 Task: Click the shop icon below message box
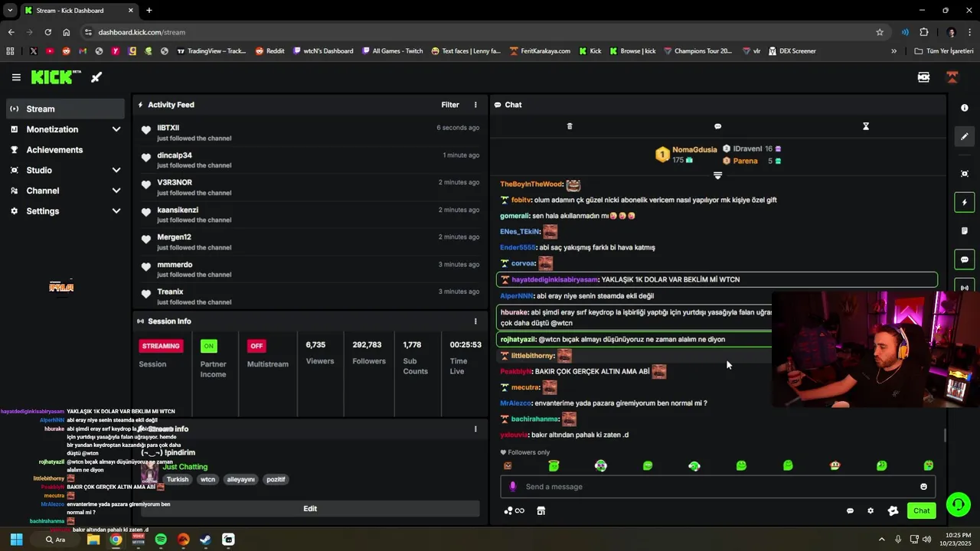(541, 510)
